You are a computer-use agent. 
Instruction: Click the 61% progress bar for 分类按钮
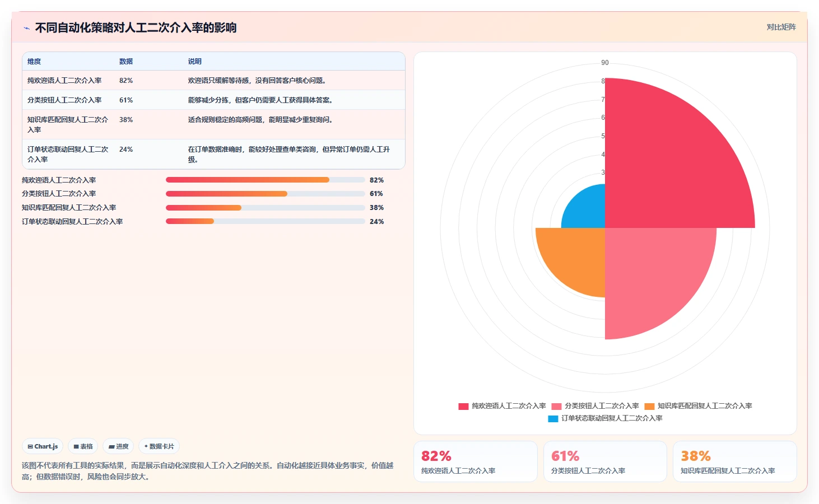click(x=265, y=194)
